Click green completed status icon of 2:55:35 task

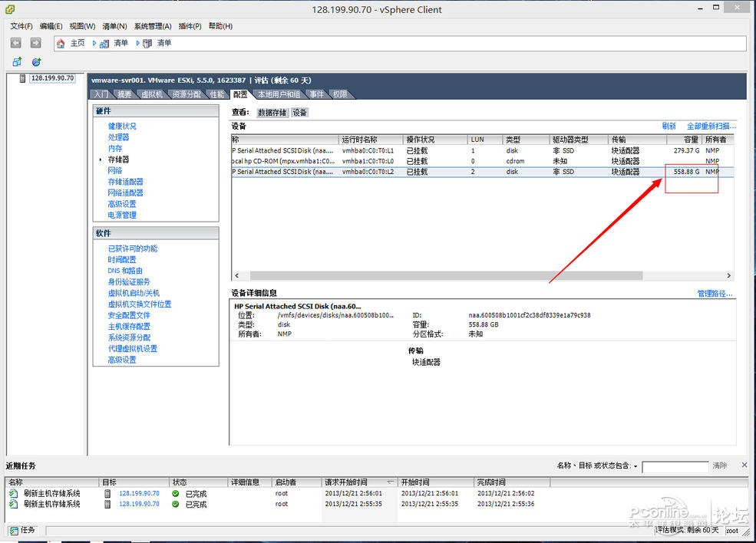tap(176, 504)
